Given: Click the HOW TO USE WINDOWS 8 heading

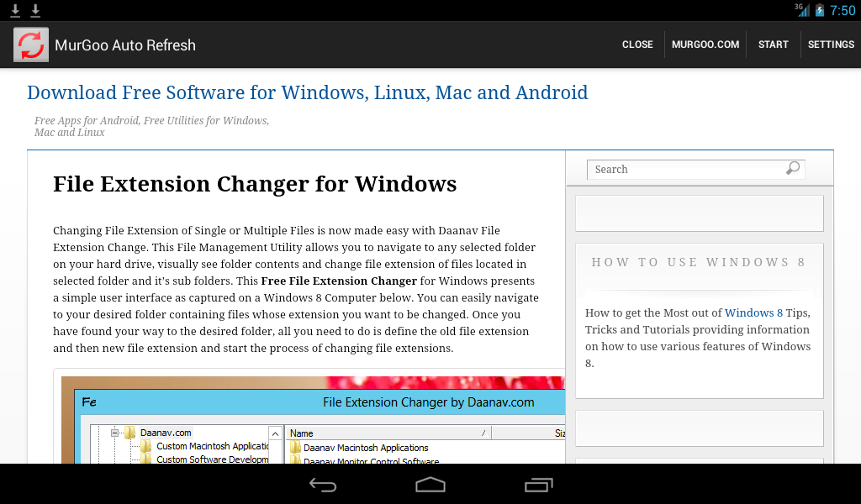Looking at the screenshot, I should 699,262.
